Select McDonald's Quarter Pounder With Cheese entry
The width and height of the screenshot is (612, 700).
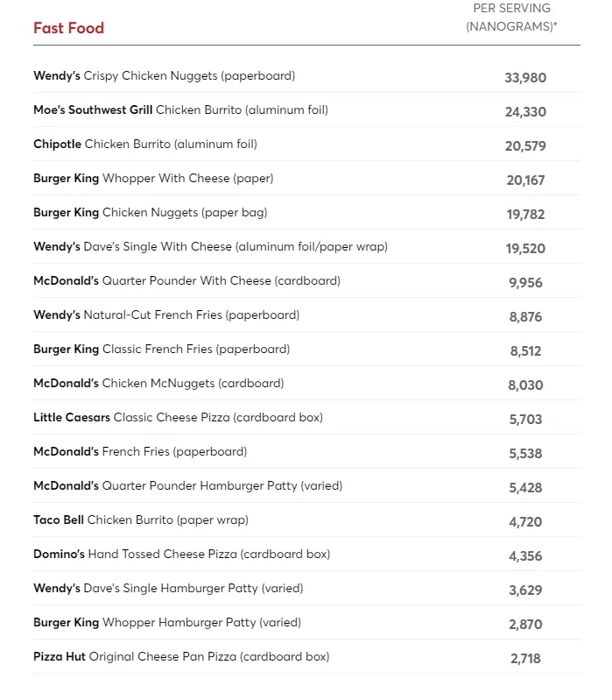tap(186, 281)
